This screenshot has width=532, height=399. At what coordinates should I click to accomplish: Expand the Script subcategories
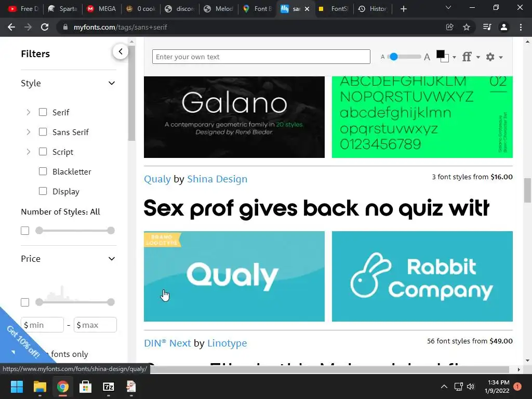29,152
